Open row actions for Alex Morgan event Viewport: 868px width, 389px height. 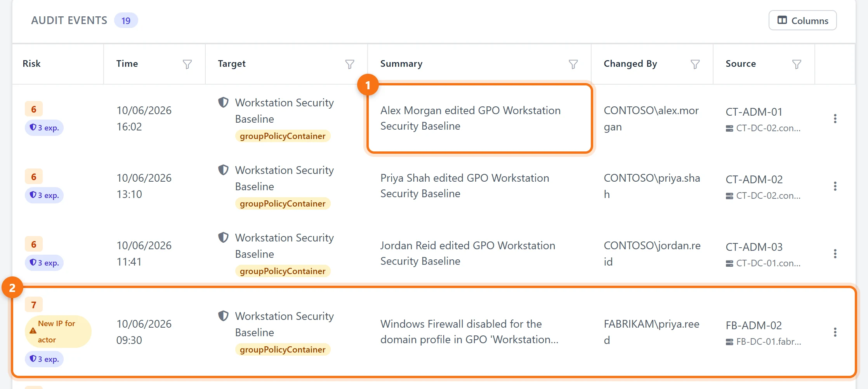(835, 119)
